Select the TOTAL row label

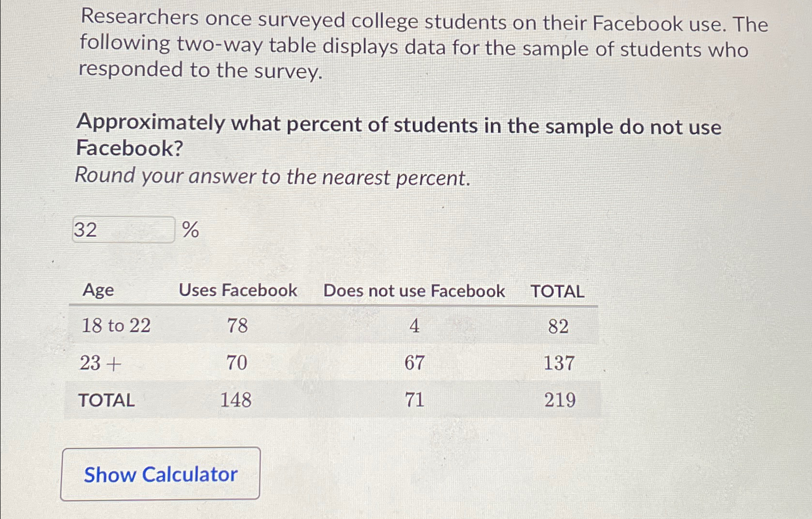click(x=107, y=399)
